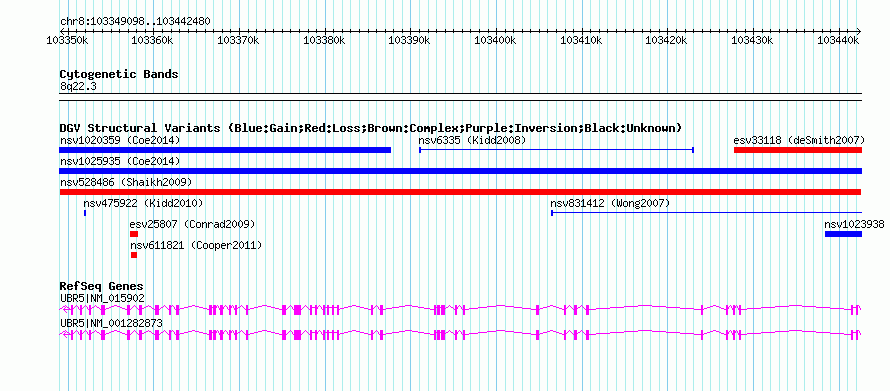Viewport: 890px width, 391px height.
Task: Click the chr8:103349098..103442480 coordinates text
Action: [135, 22]
